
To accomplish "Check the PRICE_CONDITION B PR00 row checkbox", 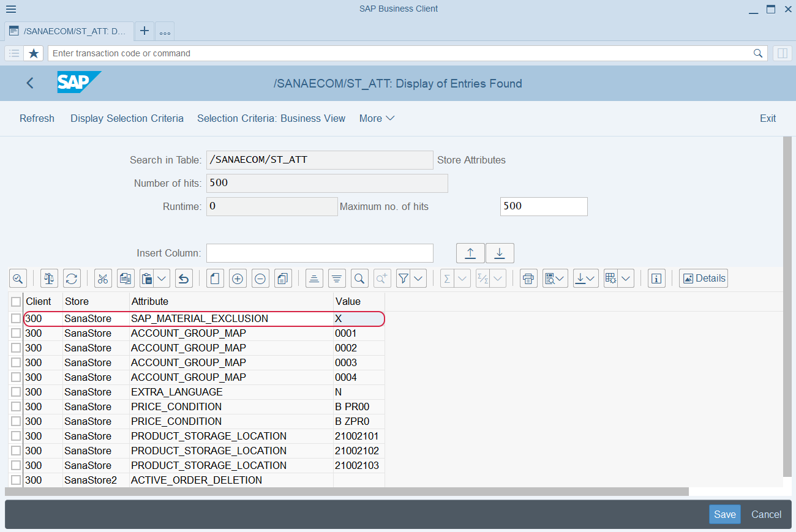I will [x=16, y=406].
